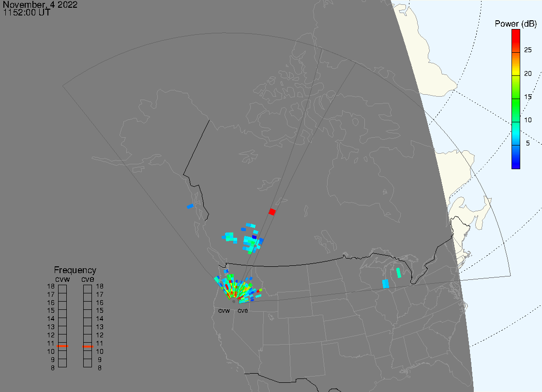Click the 14 label beside cve frequency bar

click(100, 319)
